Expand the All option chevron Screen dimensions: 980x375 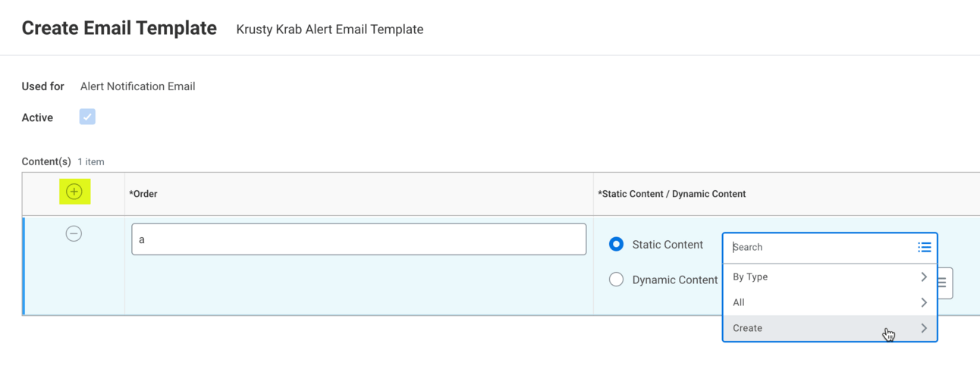[x=923, y=303]
